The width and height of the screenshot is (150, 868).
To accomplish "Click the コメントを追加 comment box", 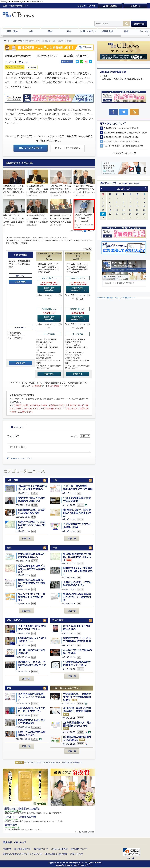I will tap(49, 447).
